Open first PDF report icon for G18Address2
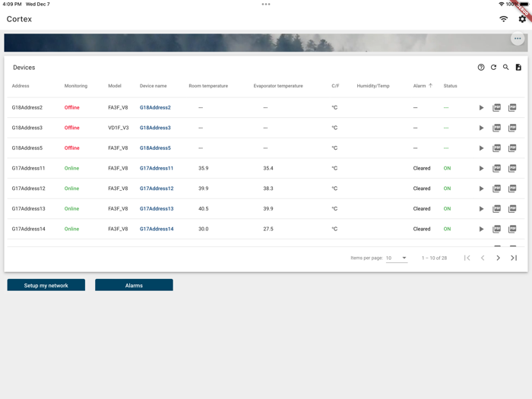 coord(497,108)
